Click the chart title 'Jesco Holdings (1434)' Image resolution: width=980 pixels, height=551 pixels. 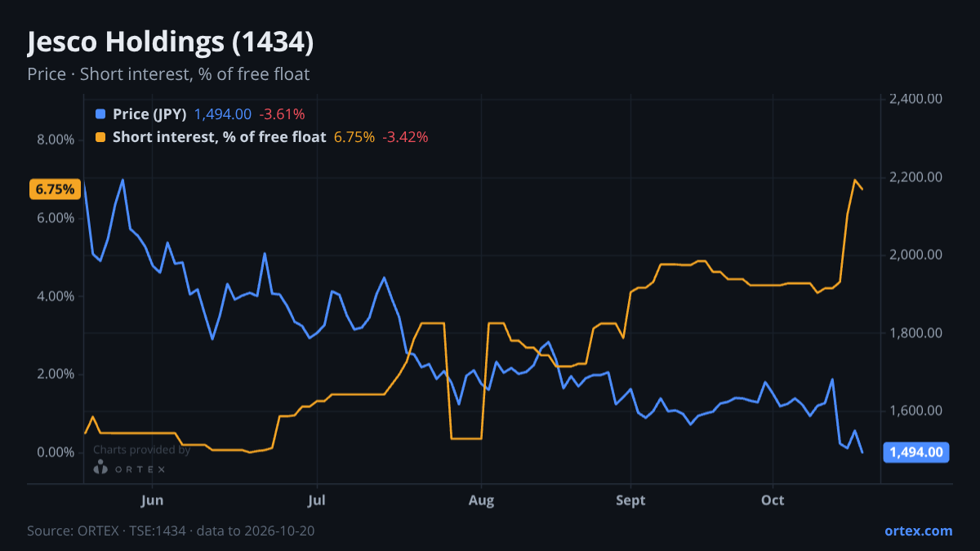[170, 42]
